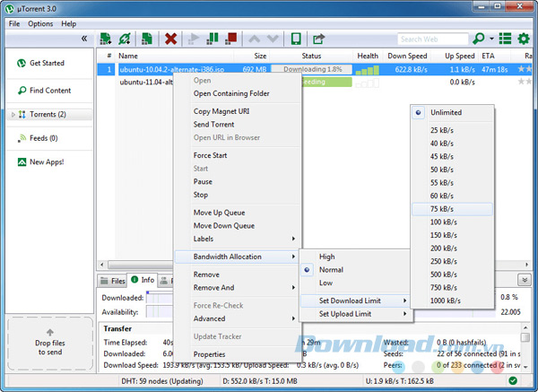538x392 pixels.
Task: Set download limit to 500 kB/s
Action: 452,274
